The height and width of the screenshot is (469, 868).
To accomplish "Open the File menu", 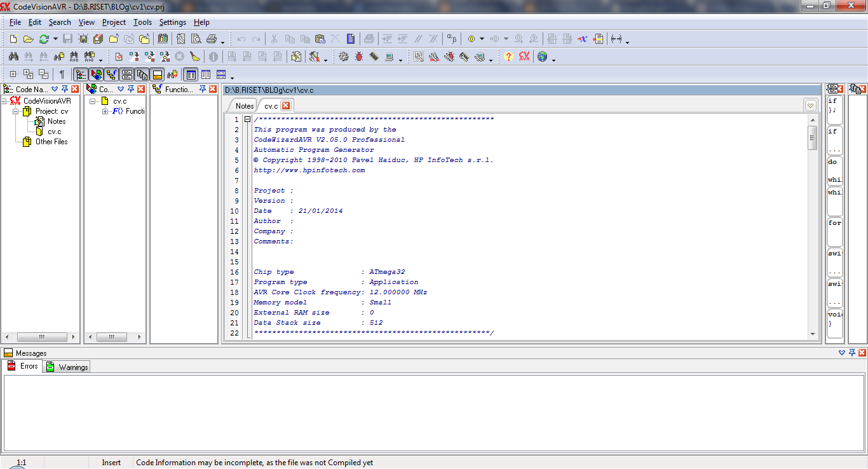I will [16, 22].
